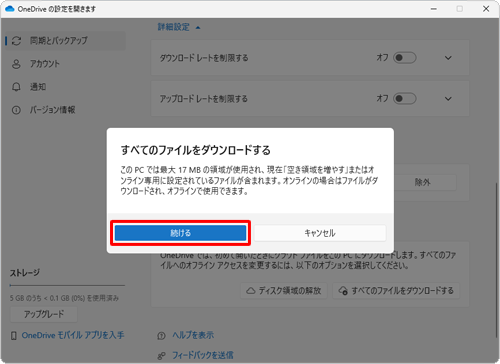Open the フィードバックを送信 link
This screenshot has width=500, height=364.
coord(203,355)
